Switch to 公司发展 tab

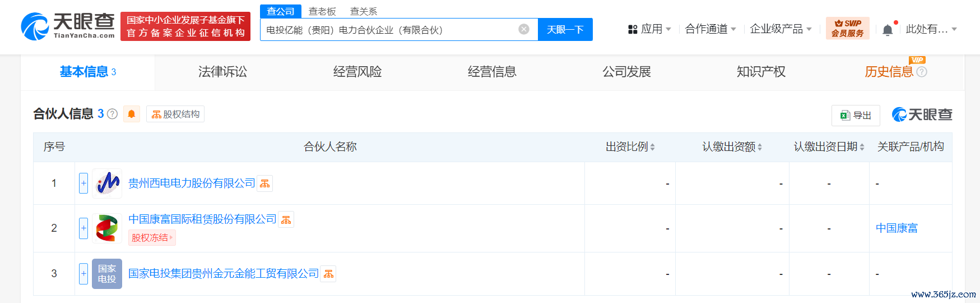pyautogui.click(x=626, y=72)
